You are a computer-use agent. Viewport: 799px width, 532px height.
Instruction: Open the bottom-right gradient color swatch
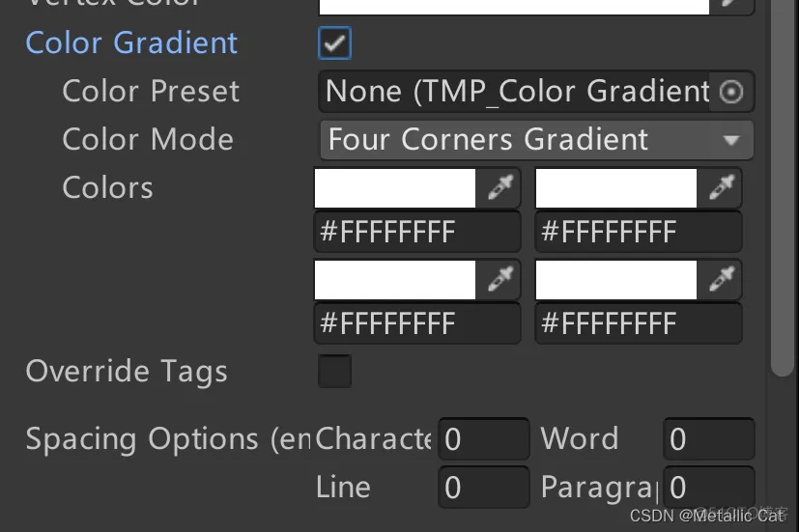pos(616,280)
